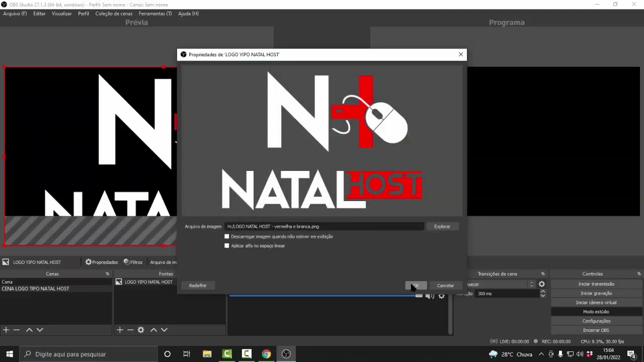Click Explorar to browse for image
The height and width of the screenshot is (362, 644).
tap(442, 227)
